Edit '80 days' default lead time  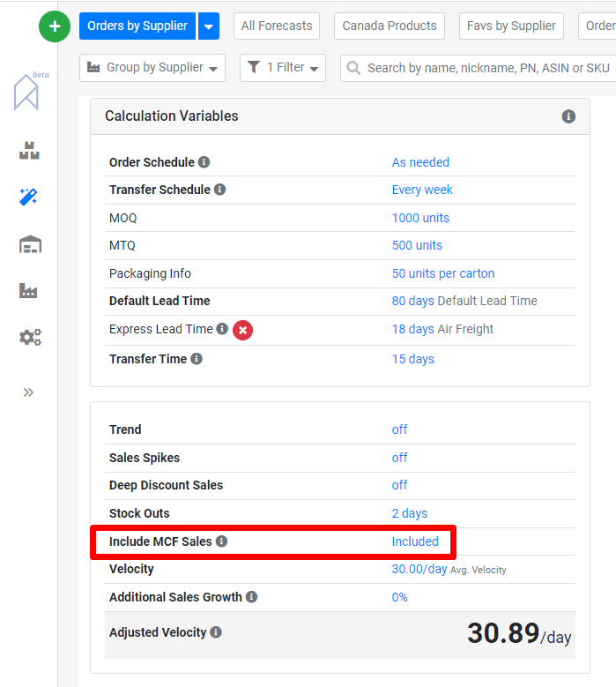tap(412, 301)
